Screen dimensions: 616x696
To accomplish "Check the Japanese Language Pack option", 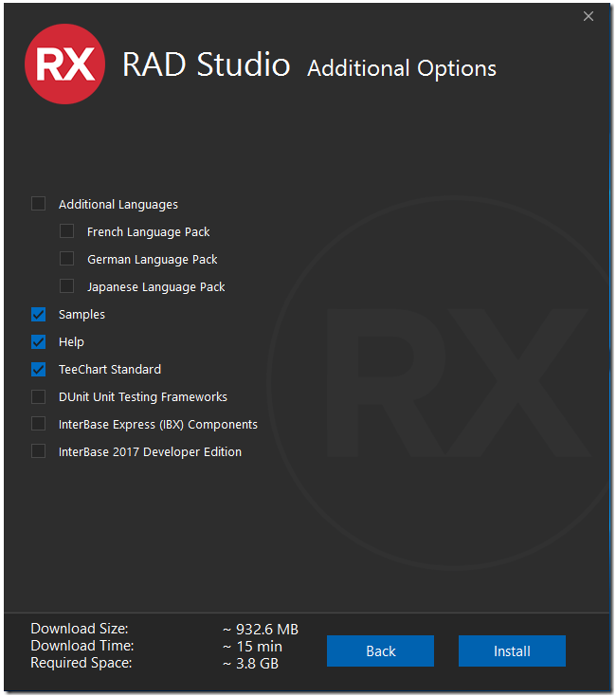I will 67,286.
